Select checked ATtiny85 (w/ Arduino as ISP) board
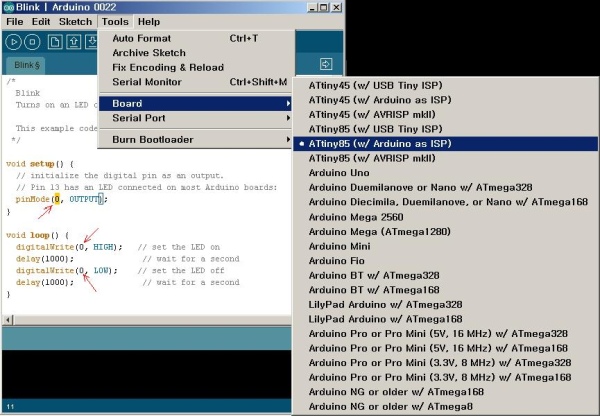The height and width of the screenshot is (416, 600). coord(445,144)
